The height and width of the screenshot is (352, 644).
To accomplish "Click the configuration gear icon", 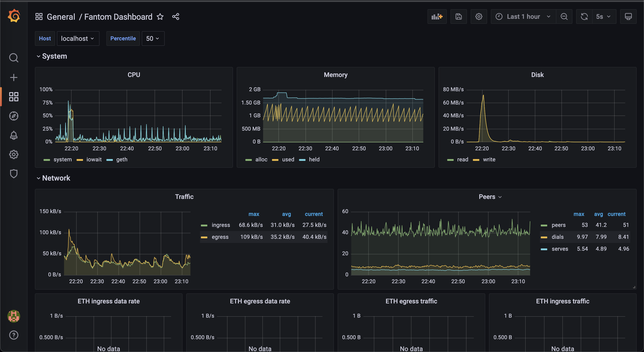I will [x=479, y=16].
